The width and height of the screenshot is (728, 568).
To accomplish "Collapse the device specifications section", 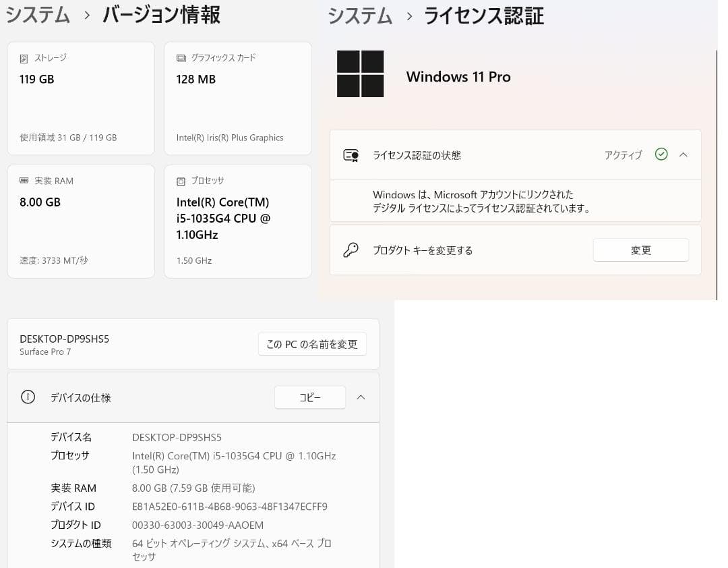I will click(361, 397).
